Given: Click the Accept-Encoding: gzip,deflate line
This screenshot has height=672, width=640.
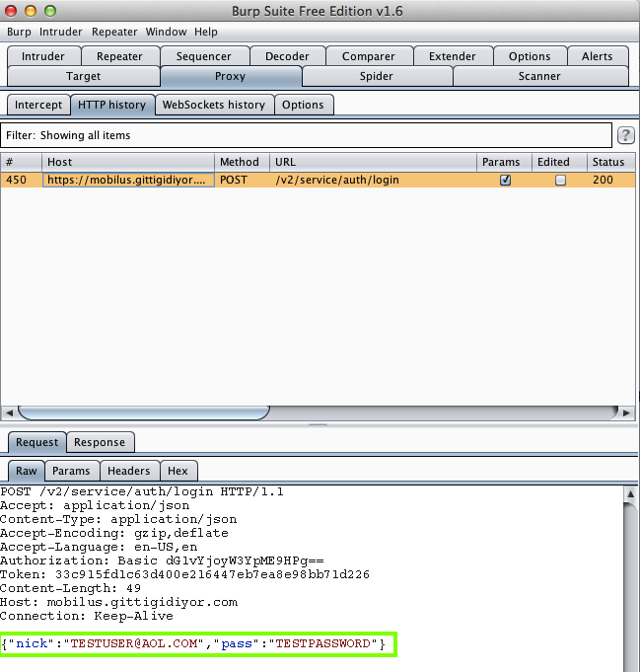Looking at the screenshot, I should pyautogui.click(x=114, y=533).
